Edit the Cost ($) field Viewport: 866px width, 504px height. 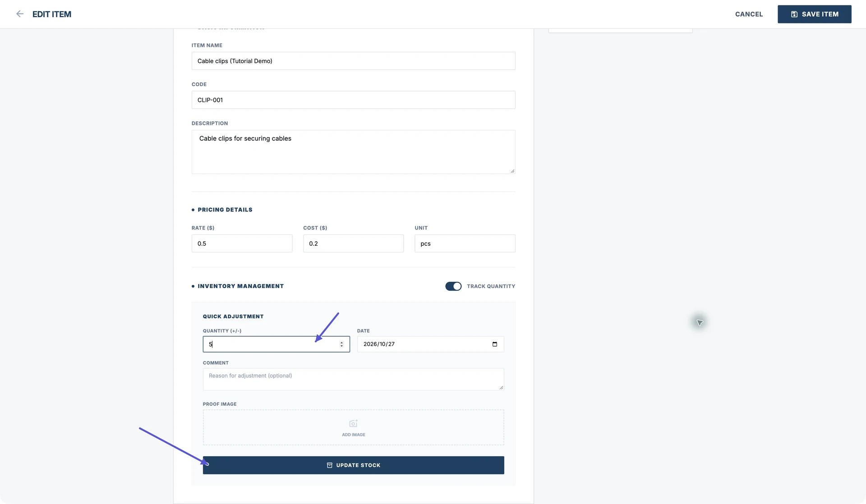[353, 243]
